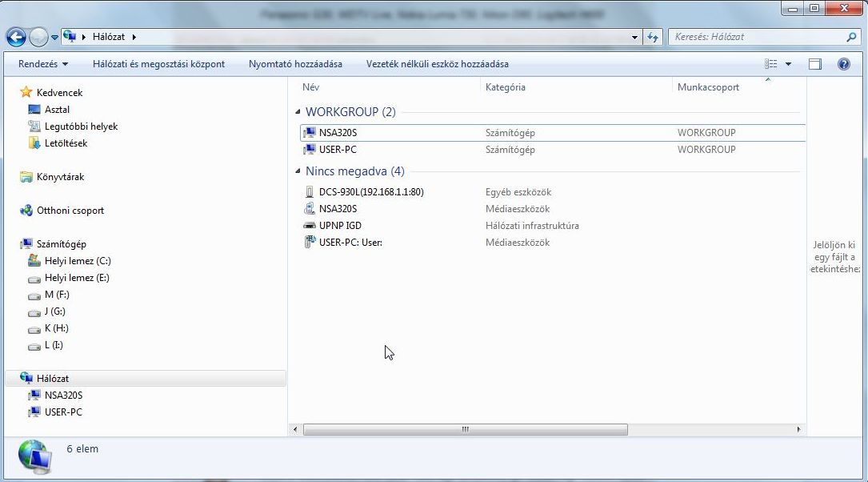Click the scrollbar right arrow

pyautogui.click(x=798, y=429)
